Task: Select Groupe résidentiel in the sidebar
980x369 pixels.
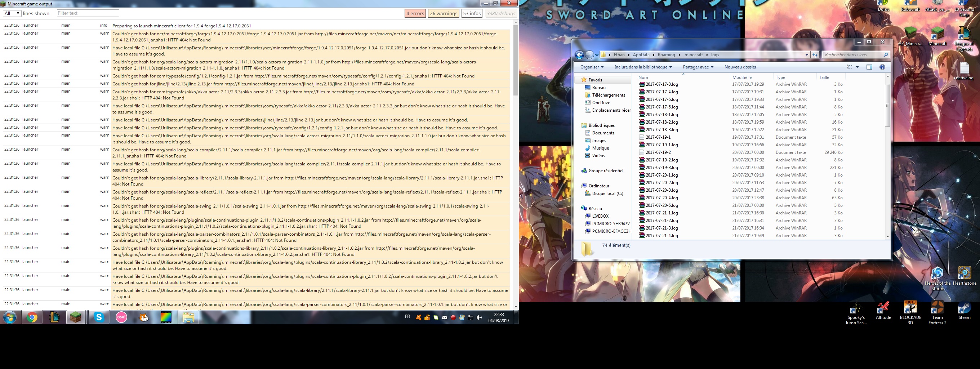Action: point(606,171)
